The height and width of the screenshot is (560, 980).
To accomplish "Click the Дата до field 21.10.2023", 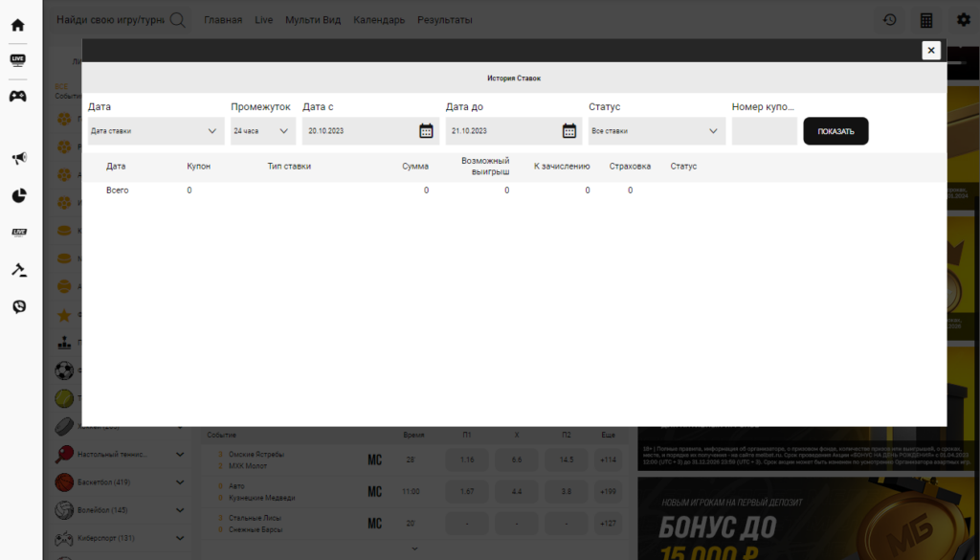I will (x=514, y=131).
